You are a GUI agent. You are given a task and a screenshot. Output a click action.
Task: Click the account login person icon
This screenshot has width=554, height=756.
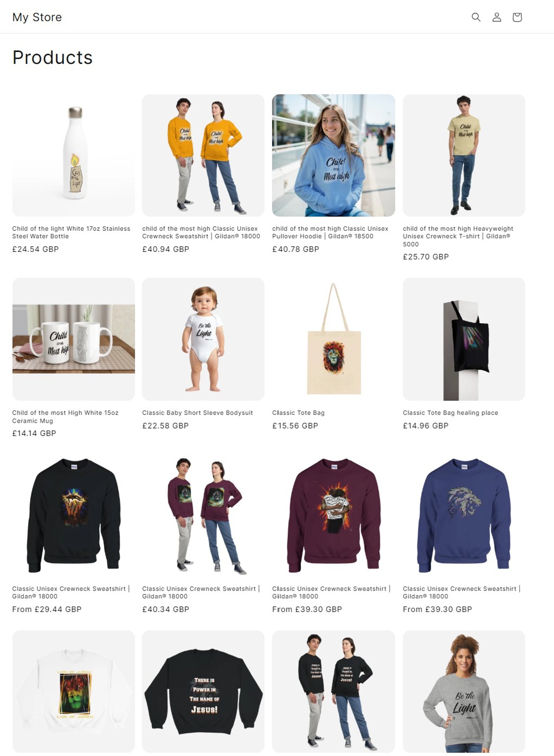[x=497, y=17]
